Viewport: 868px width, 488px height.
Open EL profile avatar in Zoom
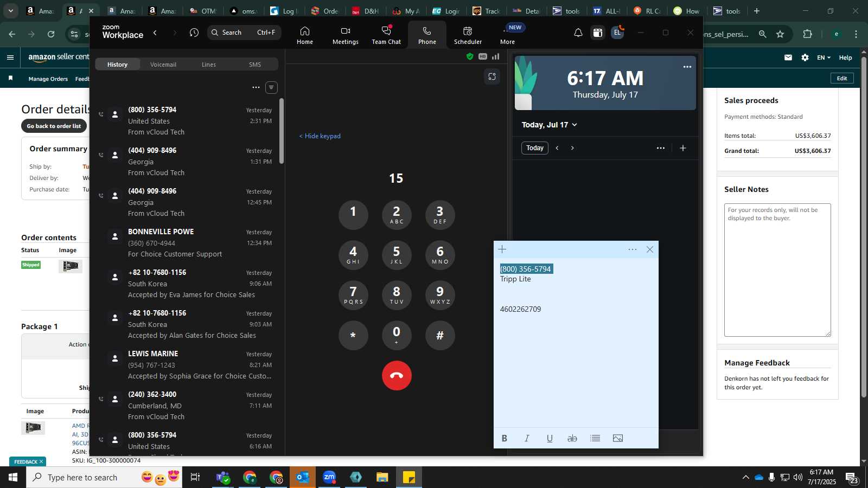coord(617,33)
